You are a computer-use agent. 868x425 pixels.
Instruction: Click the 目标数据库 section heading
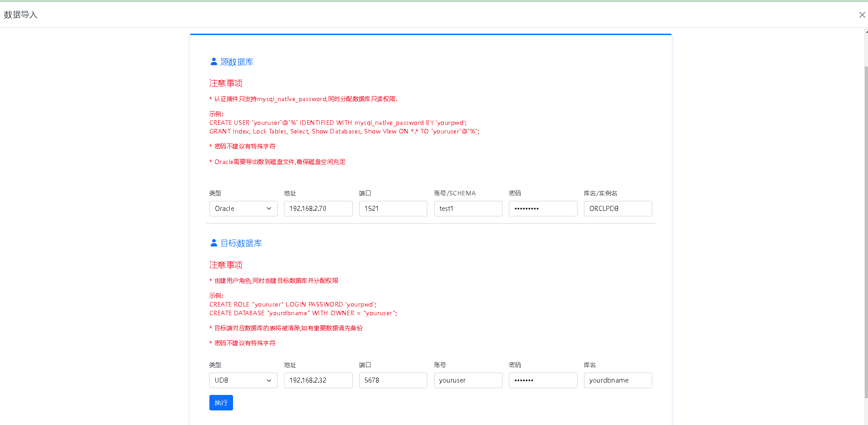pyautogui.click(x=241, y=243)
